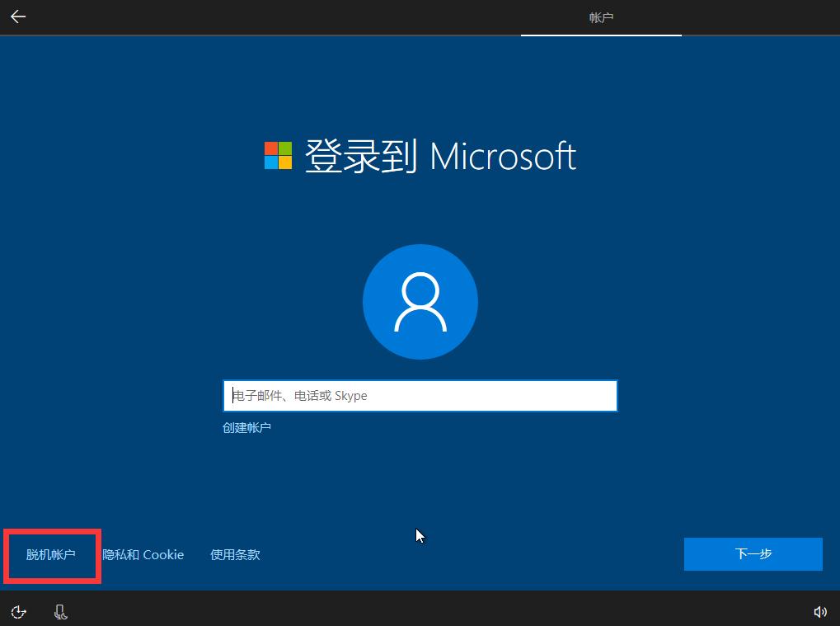Open the 创建帐户 link
The height and width of the screenshot is (626, 840).
(x=246, y=426)
